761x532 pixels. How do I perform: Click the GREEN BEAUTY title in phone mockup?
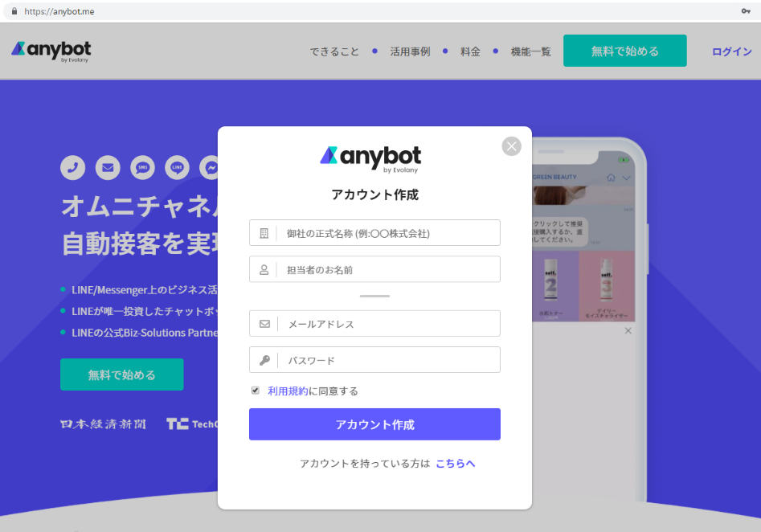(554, 177)
